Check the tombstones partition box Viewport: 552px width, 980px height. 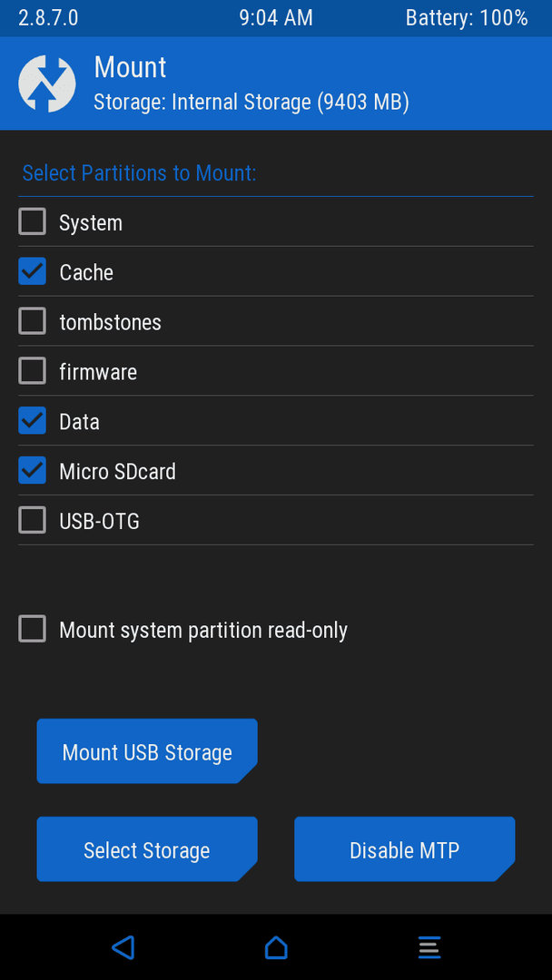point(32,321)
